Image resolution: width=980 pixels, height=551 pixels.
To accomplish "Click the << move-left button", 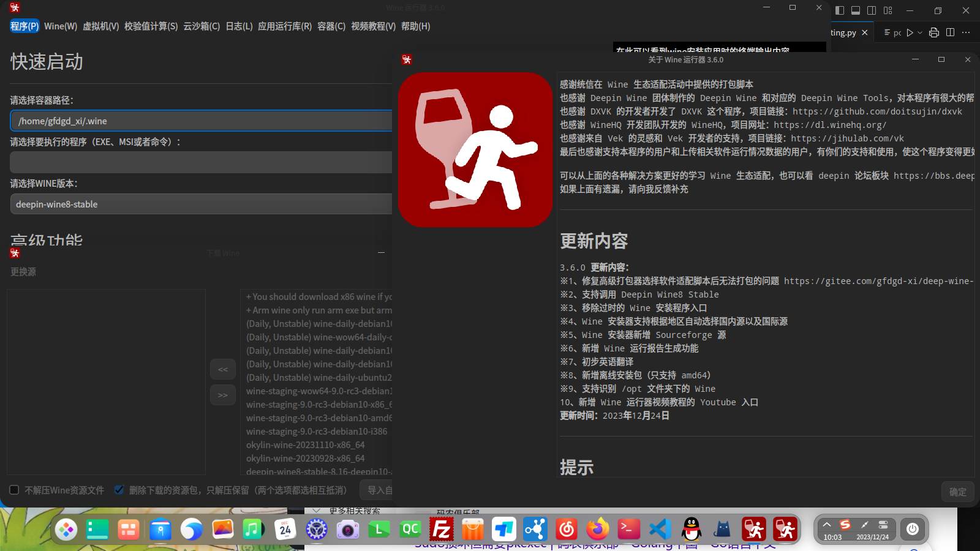I will click(223, 369).
